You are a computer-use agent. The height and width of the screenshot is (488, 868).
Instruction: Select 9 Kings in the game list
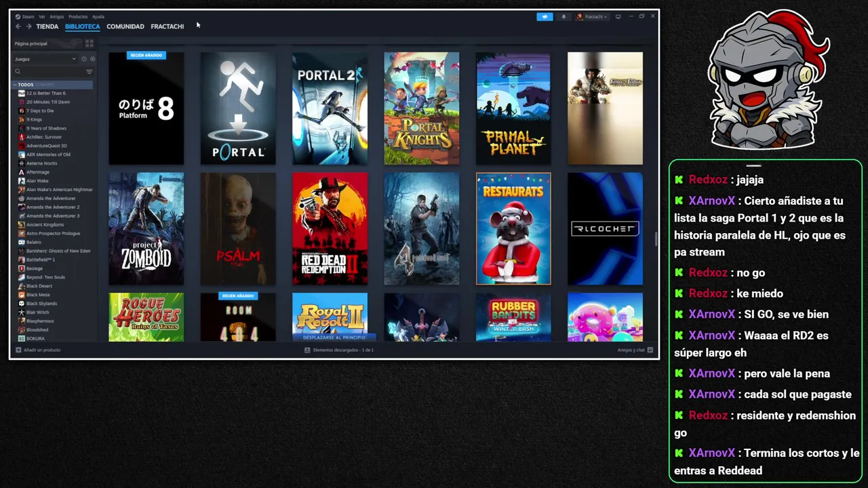click(x=34, y=119)
